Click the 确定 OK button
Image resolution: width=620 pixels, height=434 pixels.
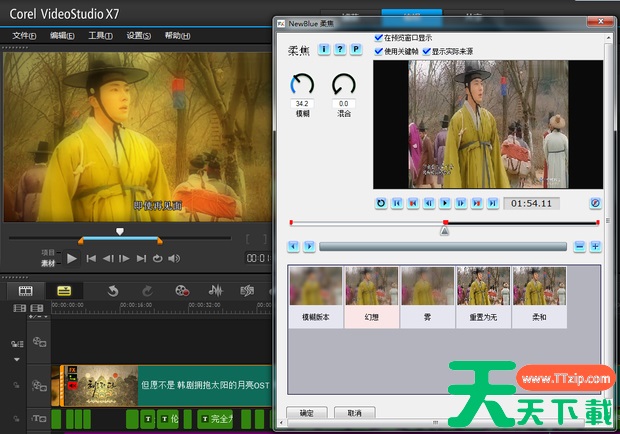tap(306, 413)
